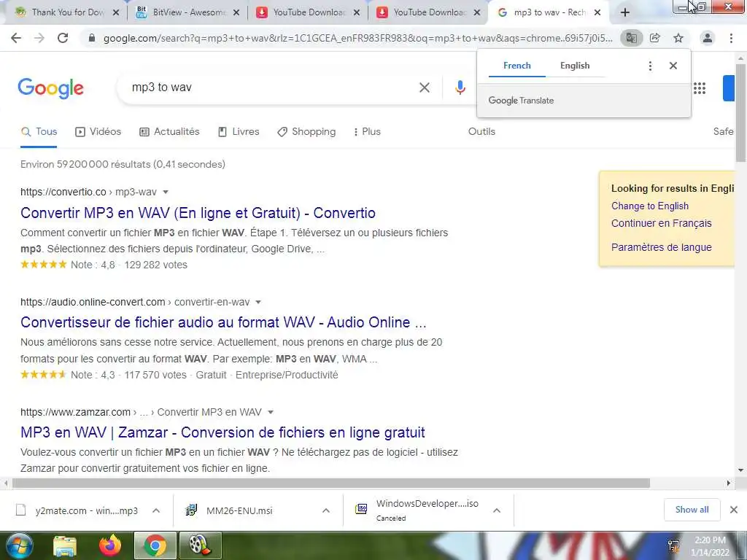This screenshot has width=747, height=560.
Task: Expand the Plus filter menu
Action: click(x=367, y=132)
